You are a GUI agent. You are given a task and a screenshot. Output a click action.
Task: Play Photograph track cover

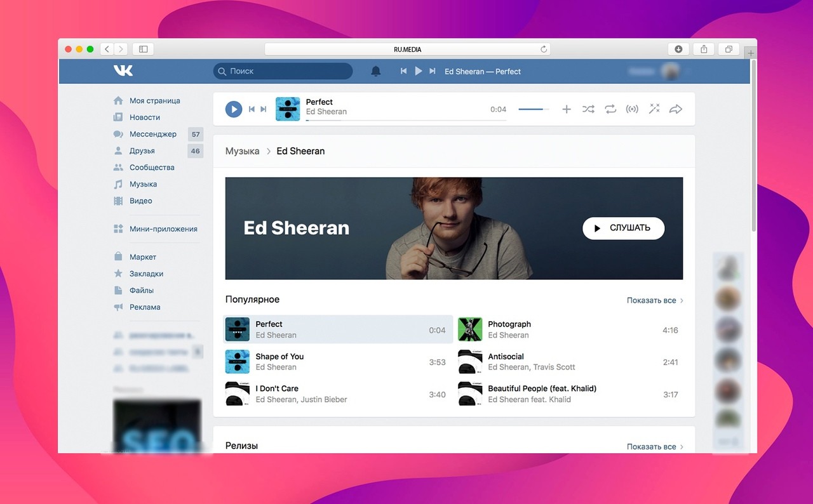pyautogui.click(x=470, y=329)
